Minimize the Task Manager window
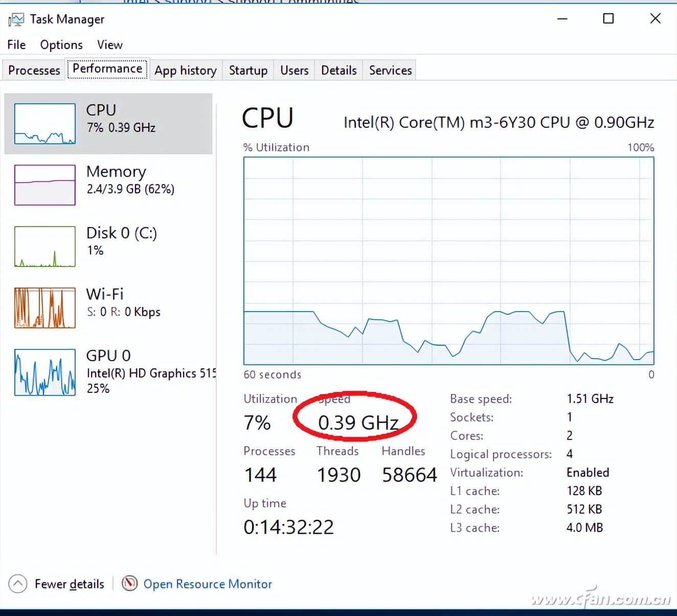The width and height of the screenshot is (677, 616). [562, 19]
